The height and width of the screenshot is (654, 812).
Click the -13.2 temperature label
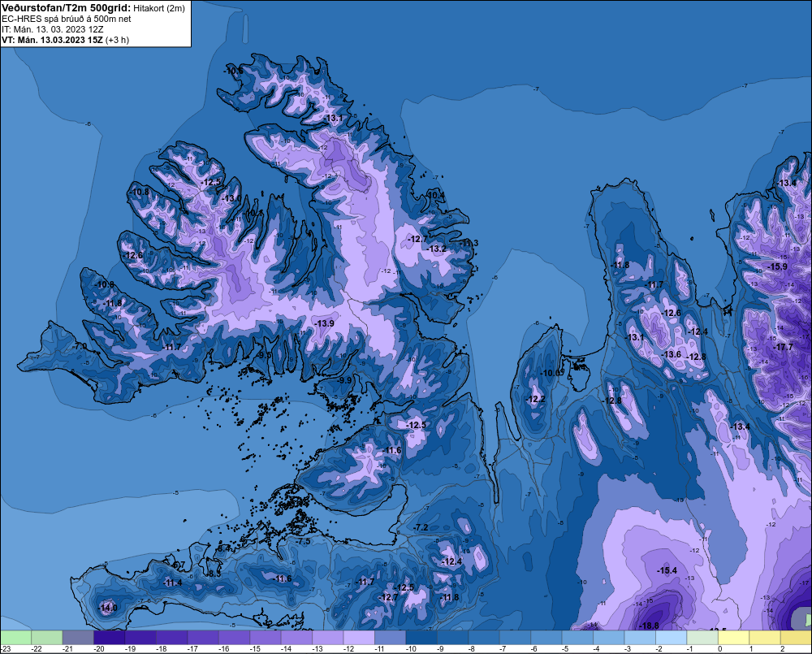click(x=437, y=249)
